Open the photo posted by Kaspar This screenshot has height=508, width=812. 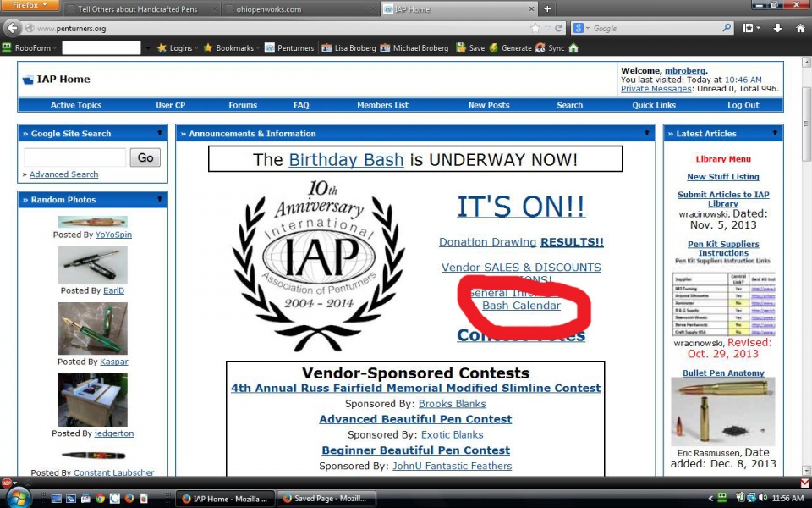pos(93,329)
